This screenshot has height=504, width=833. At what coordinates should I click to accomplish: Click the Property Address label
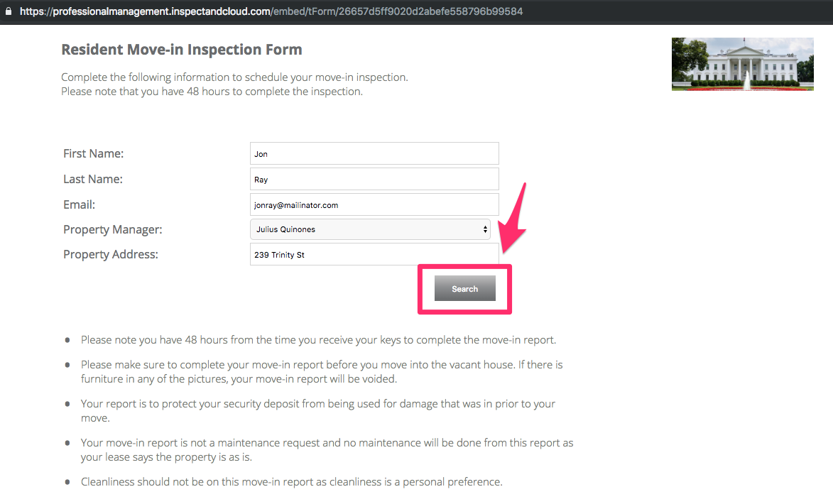tap(111, 254)
